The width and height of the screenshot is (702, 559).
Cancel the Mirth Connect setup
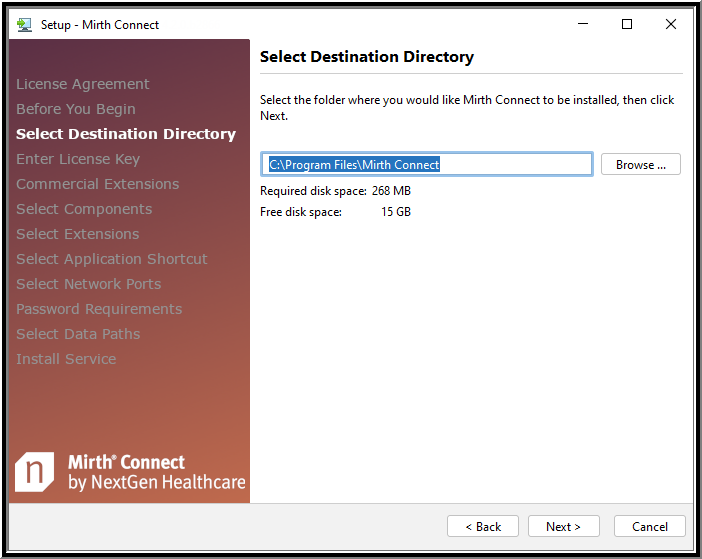pyautogui.click(x=649, y=526)
